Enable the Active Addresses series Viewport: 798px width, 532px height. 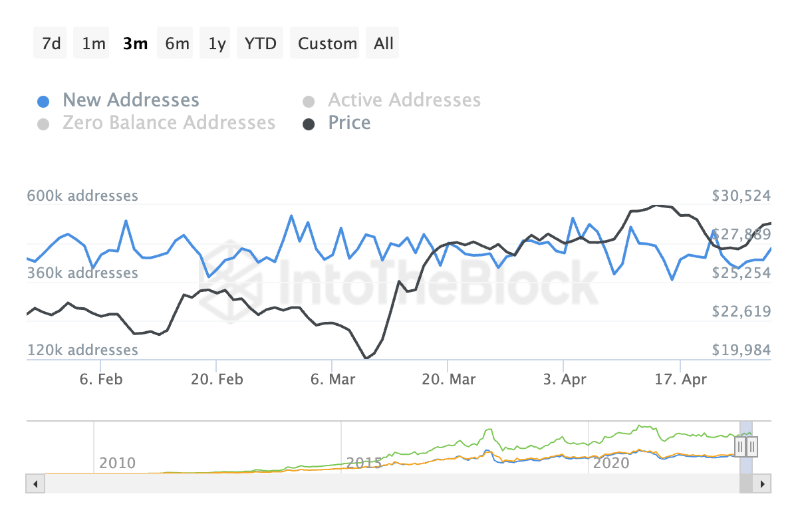pos(404,100)
